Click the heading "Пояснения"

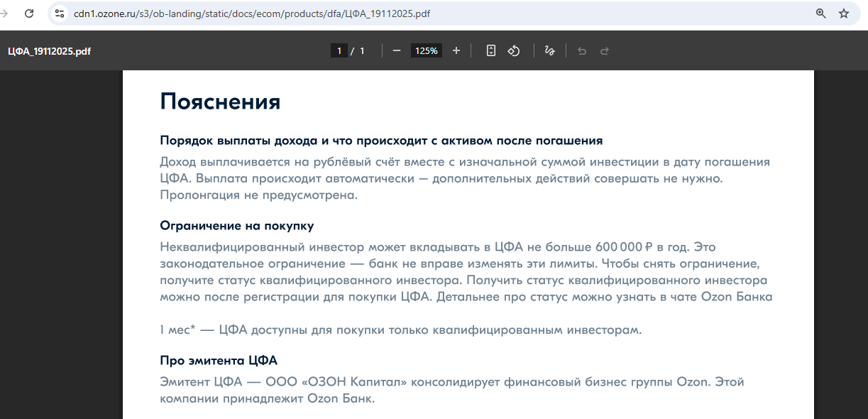click(220, 102)
